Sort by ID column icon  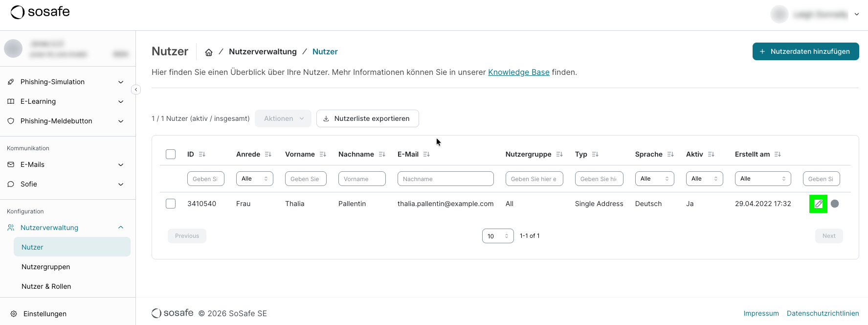click(202, 154)
